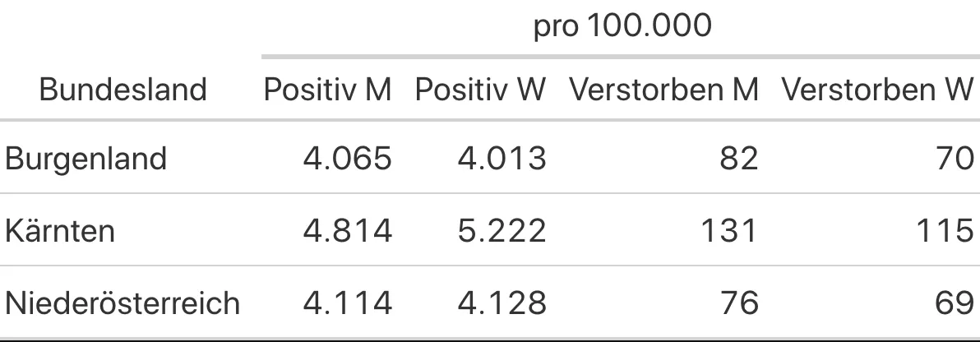Click Kärnten Positiv W value 5.222
The image size is (980, 342).
502,231
